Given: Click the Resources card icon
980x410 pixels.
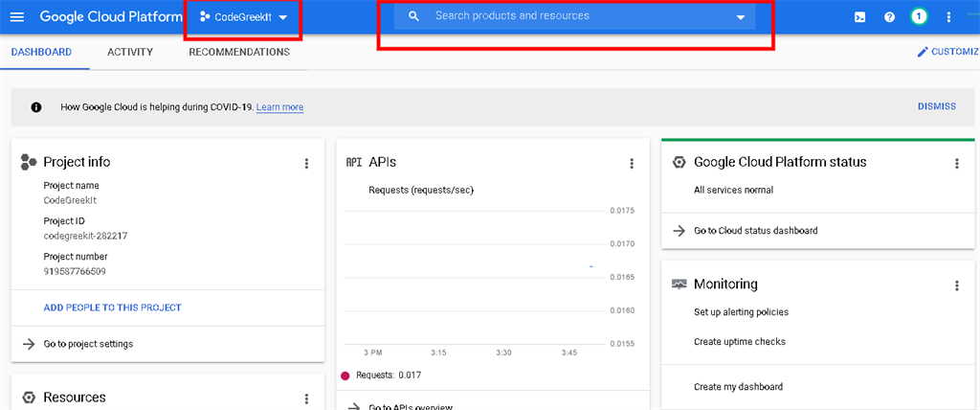Looking at the screenshot, I should 28,398.
